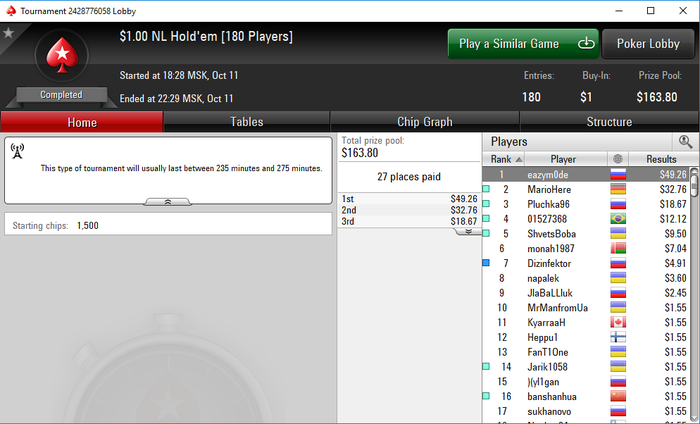Expand the full prize payout list
The height and width of the screenshot is (424, 700).
468,231
